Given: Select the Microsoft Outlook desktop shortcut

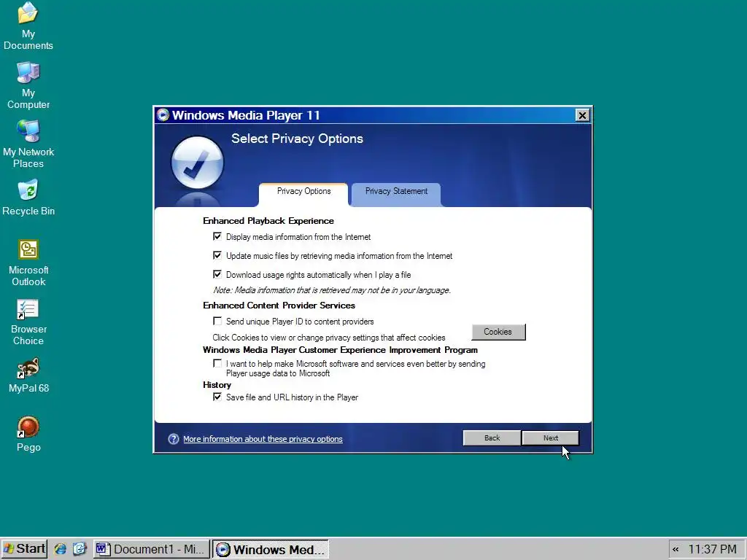Looking at the screenshot, I should 28,262.
